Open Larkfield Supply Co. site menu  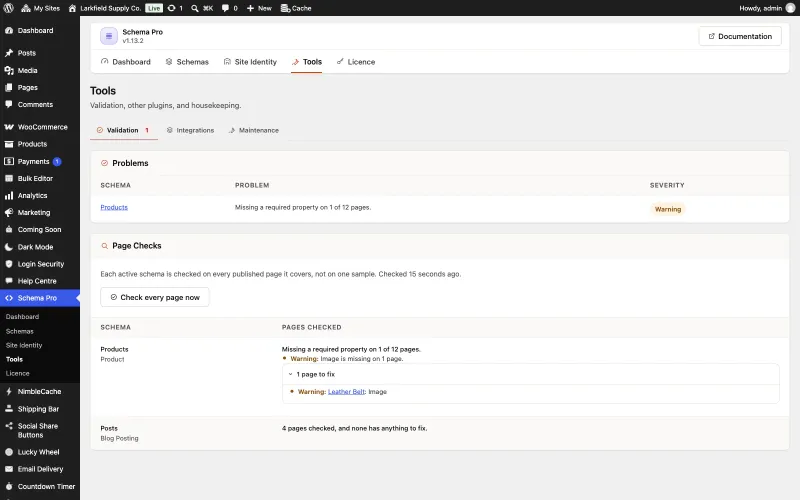[x=105, y=8]
